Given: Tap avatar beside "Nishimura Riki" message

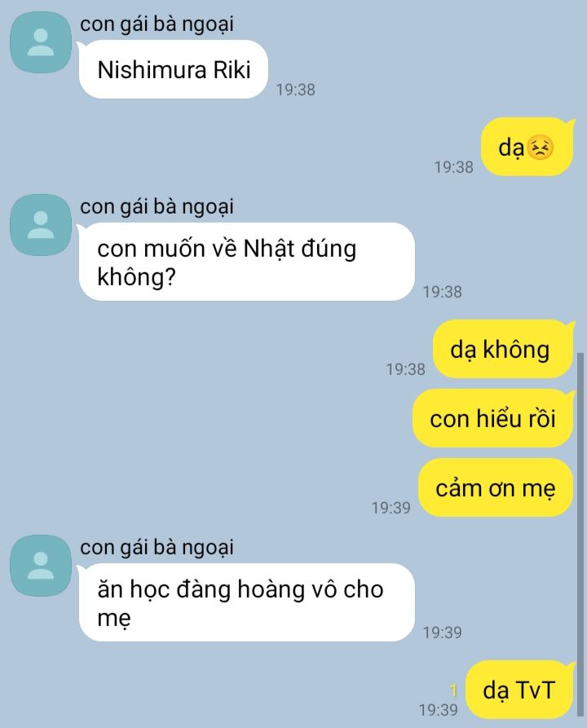Looking at the screenshot, I should [x=41, y=42].
